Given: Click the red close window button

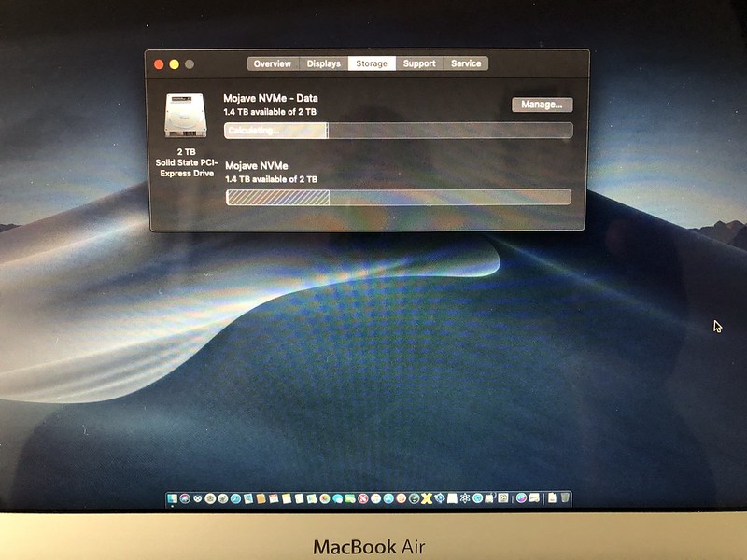Looking at the screenshot, I should click(159, 64).
